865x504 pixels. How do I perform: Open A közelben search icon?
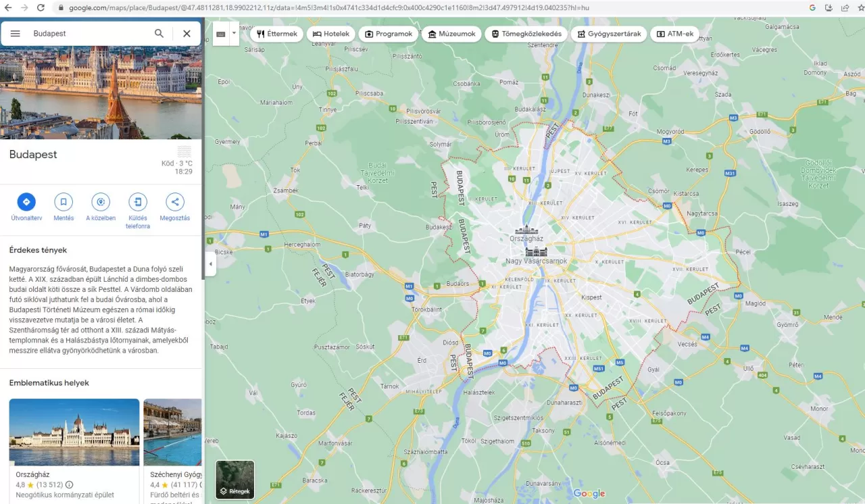pyautogui.click(x=101, y=201)
